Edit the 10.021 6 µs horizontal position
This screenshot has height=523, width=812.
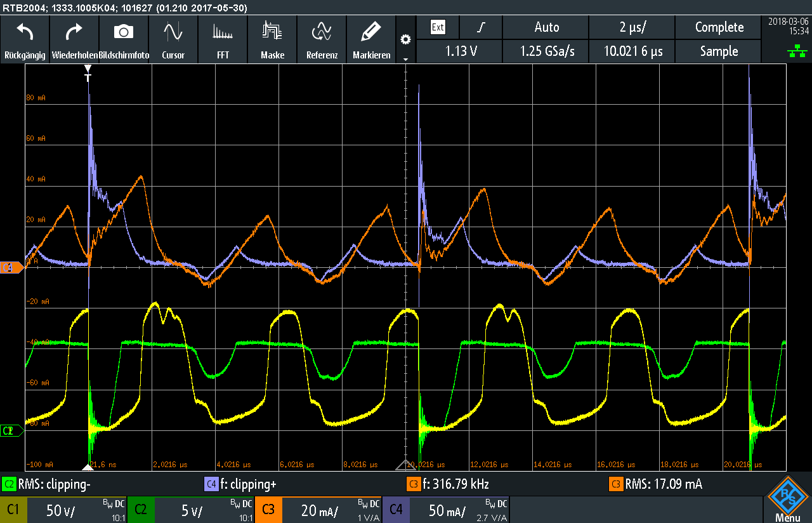click(x=633, y=51)
